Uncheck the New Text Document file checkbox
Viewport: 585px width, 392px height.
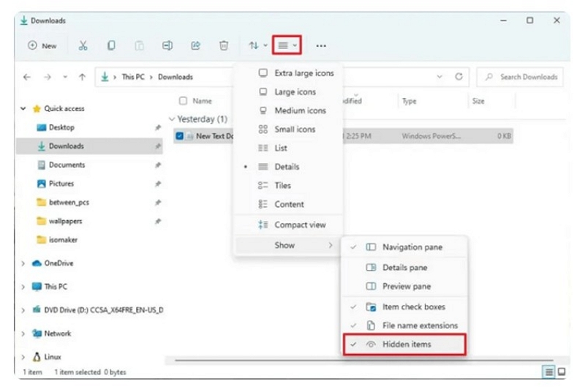click(x=179, y=136)
